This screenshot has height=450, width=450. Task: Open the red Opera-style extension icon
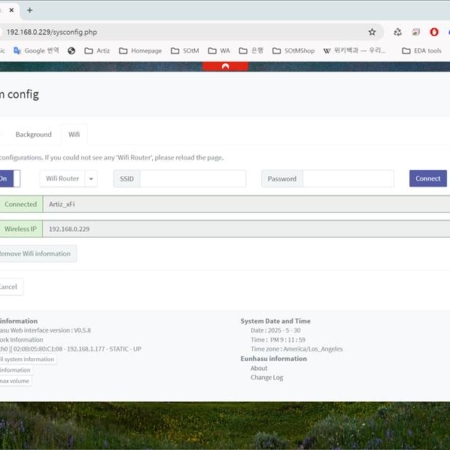434,32
